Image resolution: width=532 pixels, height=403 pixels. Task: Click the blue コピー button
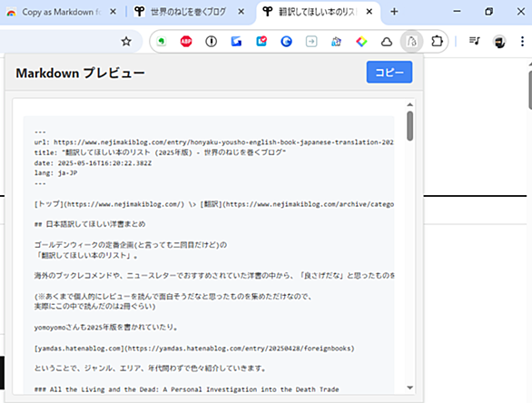(389, 72)
